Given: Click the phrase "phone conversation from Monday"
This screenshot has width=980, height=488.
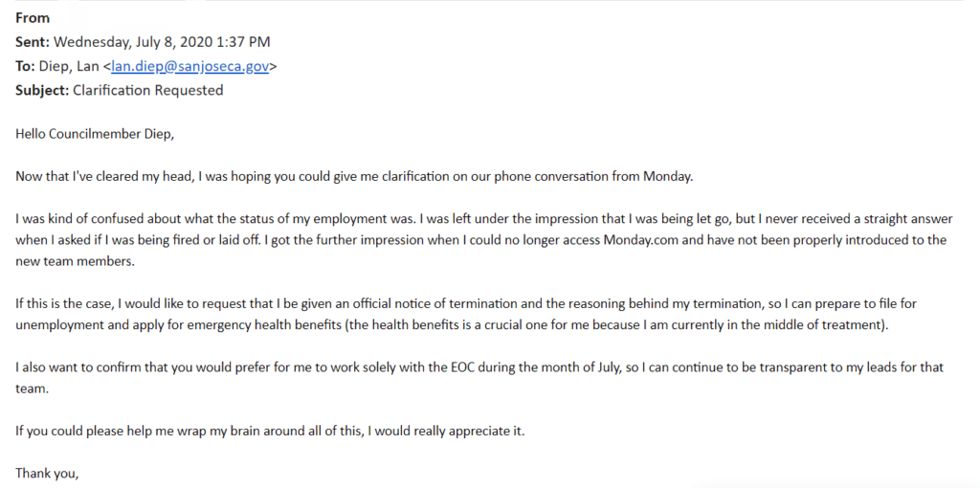Looking at the screenshot, I should coord(592,176).
